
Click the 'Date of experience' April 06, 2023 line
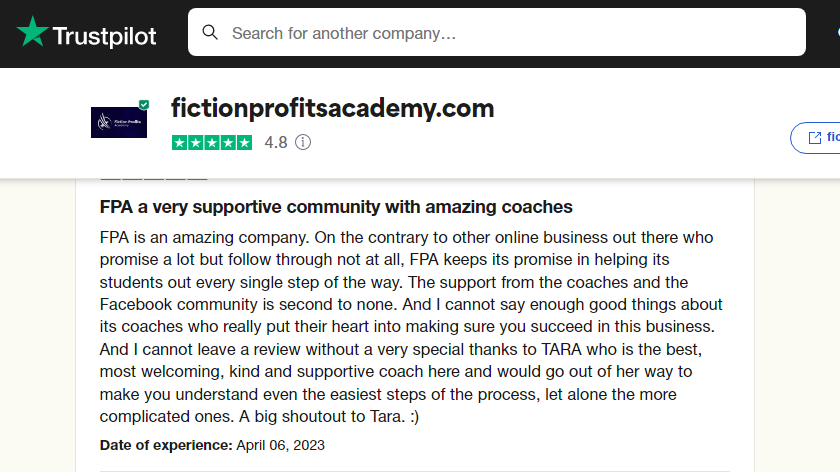(x=212, y=445)
